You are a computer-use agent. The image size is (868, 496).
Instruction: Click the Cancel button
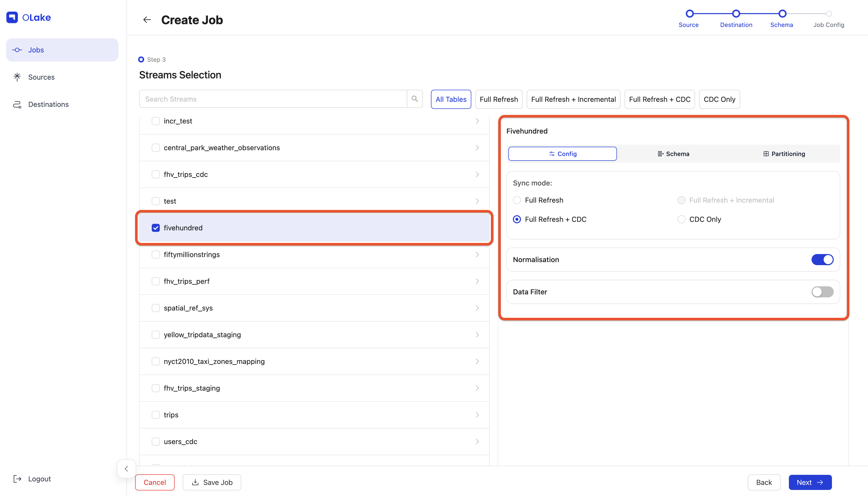pyautogui.click(x=155, y=482)
